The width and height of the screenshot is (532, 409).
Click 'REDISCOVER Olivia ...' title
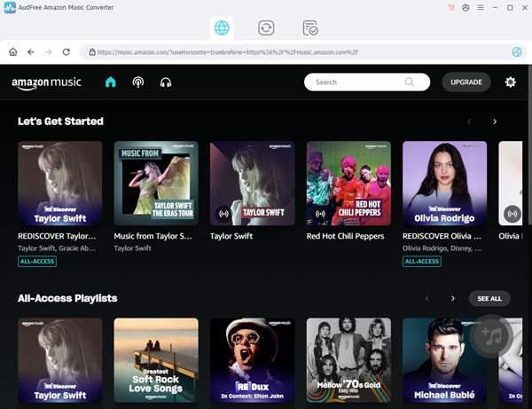442,236
